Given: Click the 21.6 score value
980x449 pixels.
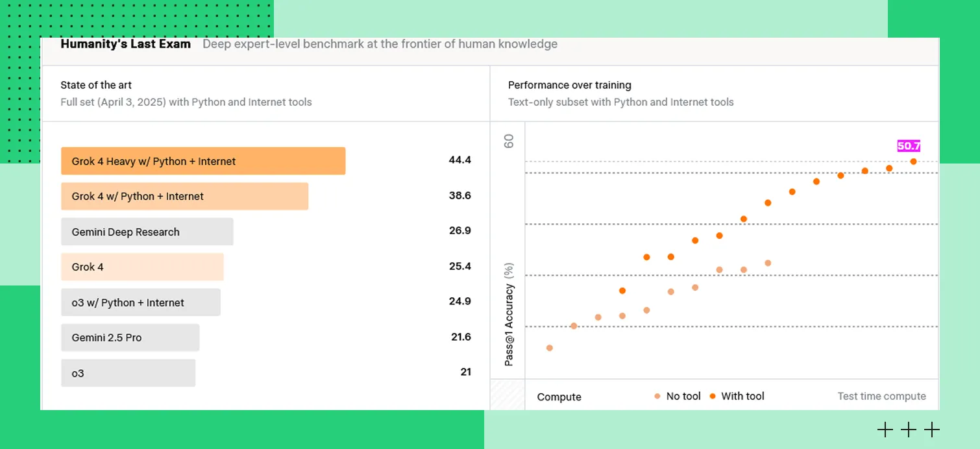Looking at the screenshot, I should pos(461,337).
